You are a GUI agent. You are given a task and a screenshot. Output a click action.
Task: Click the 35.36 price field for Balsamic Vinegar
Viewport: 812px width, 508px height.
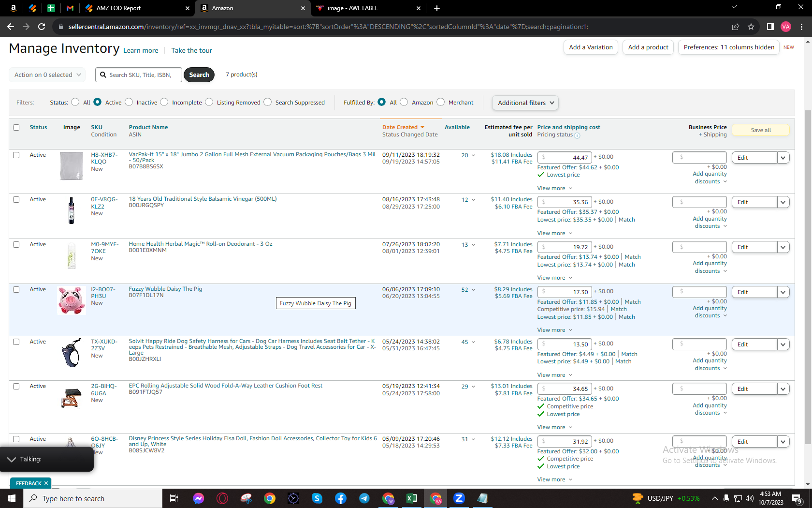pos(565,202)
